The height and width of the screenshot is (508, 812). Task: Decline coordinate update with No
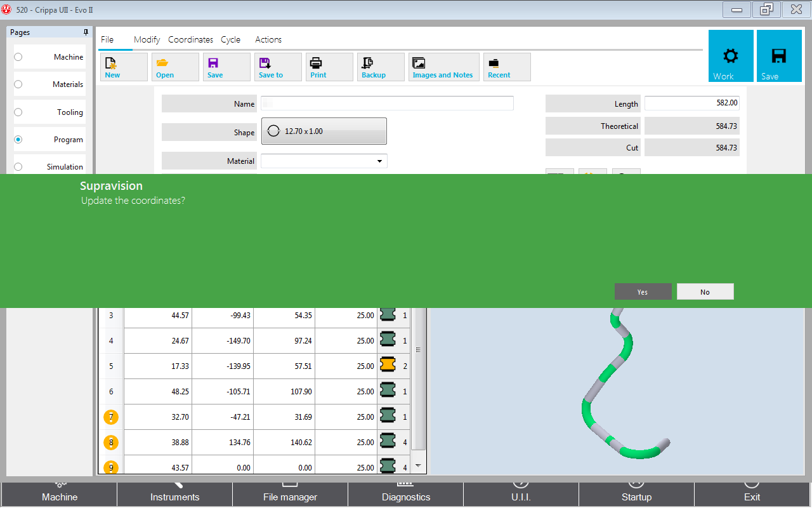pyautogui.click(x=705, y=292)
